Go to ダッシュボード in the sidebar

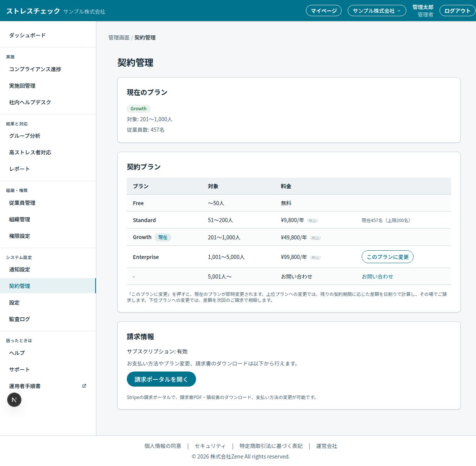(x=48, y=35)
